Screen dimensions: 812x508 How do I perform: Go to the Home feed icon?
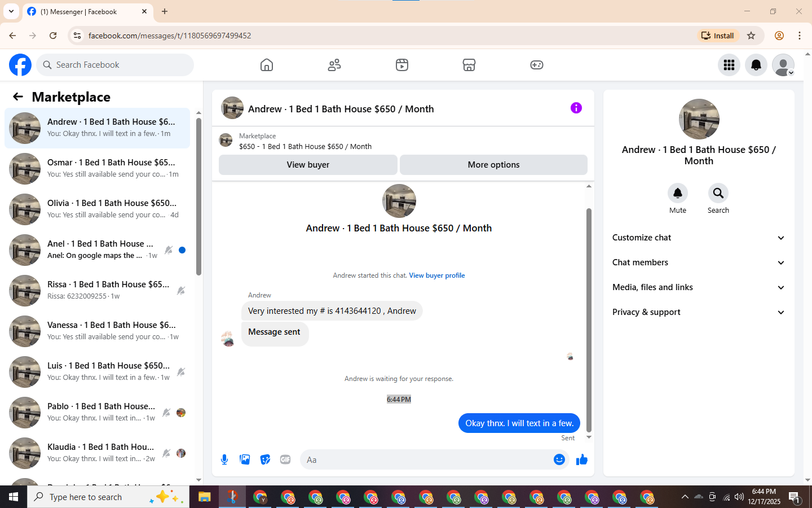267,65
